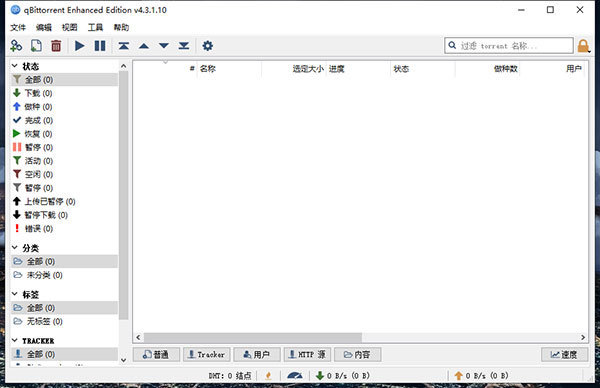Open the 视图 menu

tap(70, 28)
